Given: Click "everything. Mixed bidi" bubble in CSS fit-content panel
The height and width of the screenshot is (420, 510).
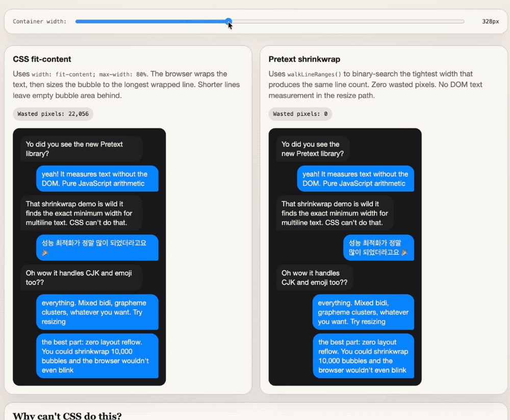Looking at the screenshot, I should [97, 312].
